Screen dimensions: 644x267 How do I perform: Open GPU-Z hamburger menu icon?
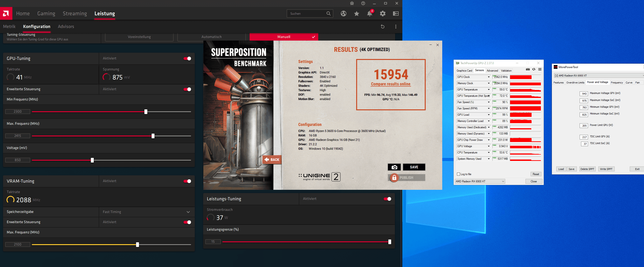[540, 69]
